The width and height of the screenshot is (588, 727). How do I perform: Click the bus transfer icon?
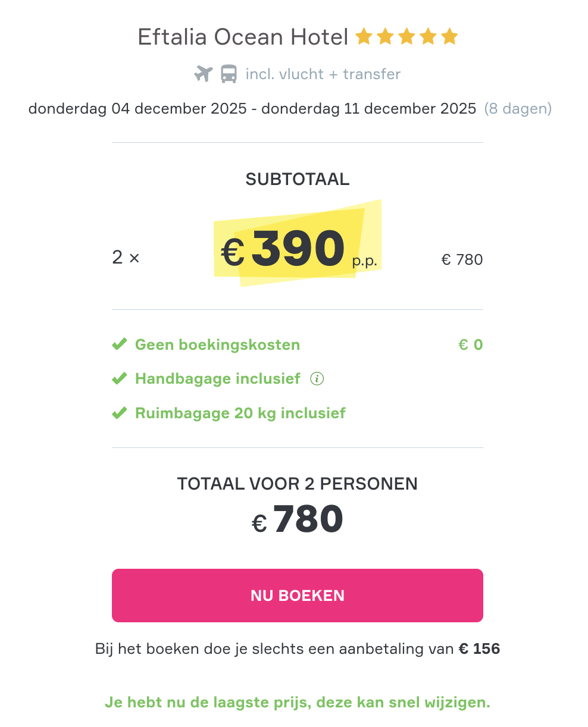pos(229,74)
